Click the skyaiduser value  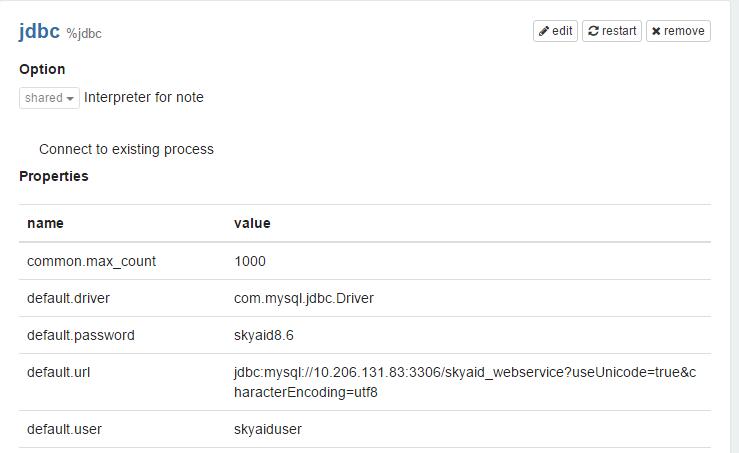pyautogui.click(x=268, y=429)
